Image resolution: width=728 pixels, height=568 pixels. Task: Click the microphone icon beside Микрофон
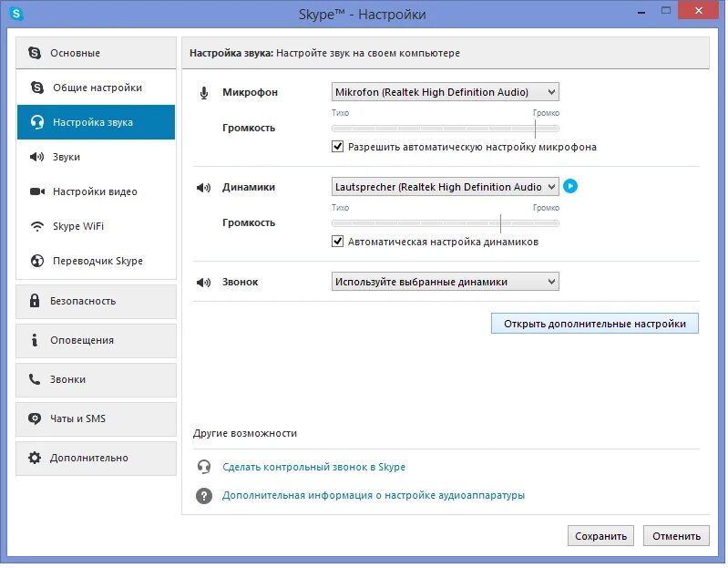[204, 93]
